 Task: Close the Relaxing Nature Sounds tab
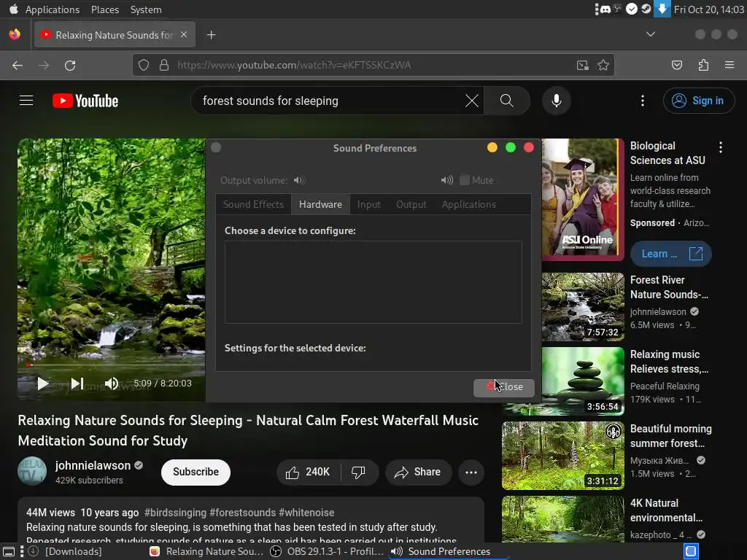click(183, 34)
